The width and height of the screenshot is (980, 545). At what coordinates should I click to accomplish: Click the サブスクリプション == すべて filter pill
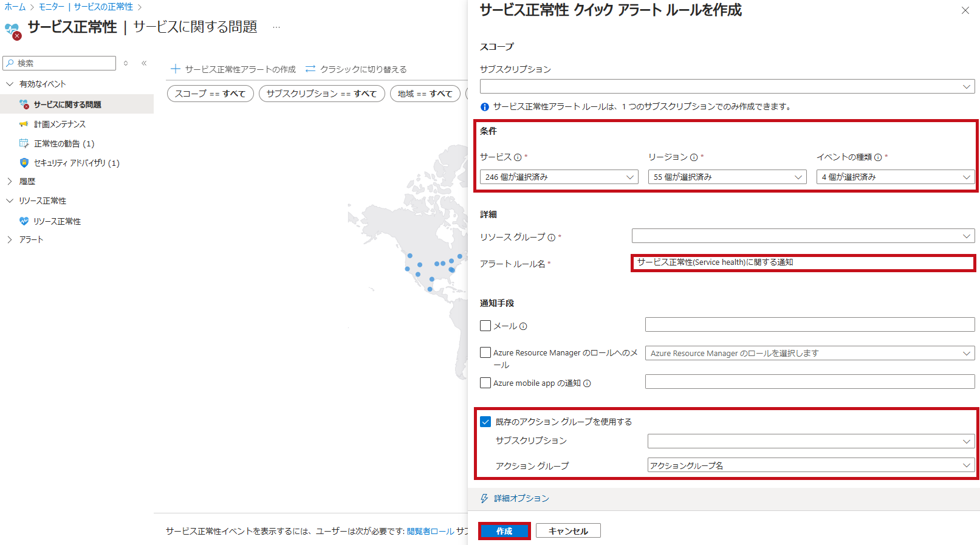(x=322, y=94)
